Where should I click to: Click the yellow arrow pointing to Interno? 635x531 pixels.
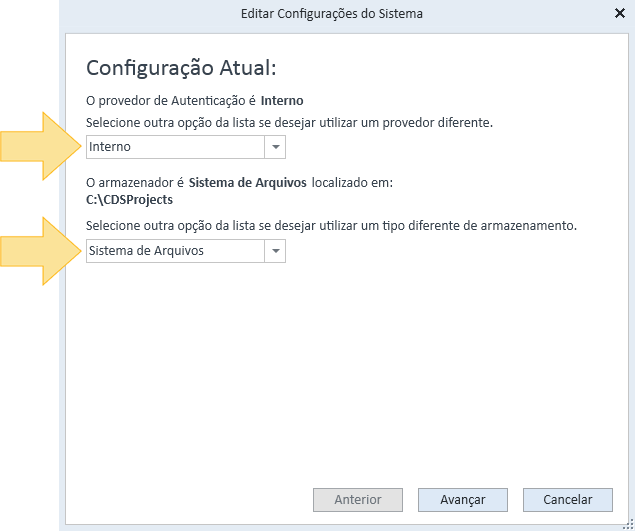click(40, 146)
